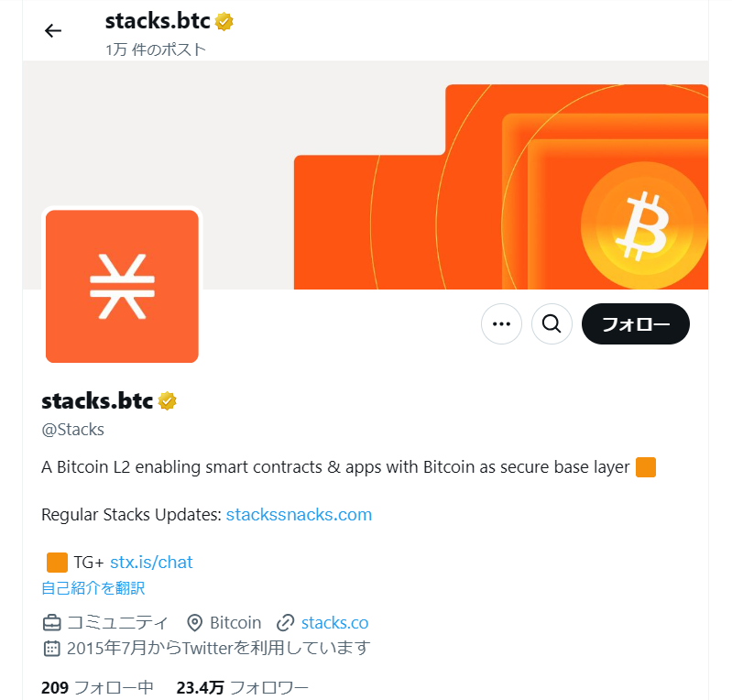Visit the stacks.co website link
Viewport: 732px width, 700px height.
(334, 623)
